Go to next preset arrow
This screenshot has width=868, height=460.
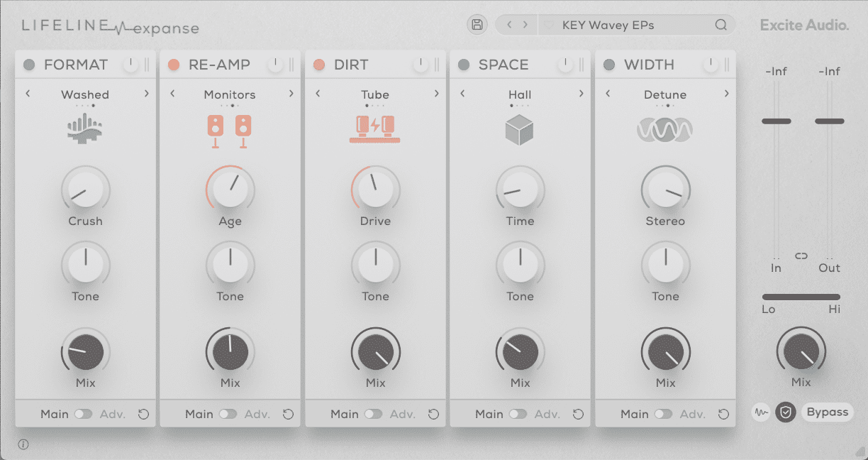tap(525, 25)
